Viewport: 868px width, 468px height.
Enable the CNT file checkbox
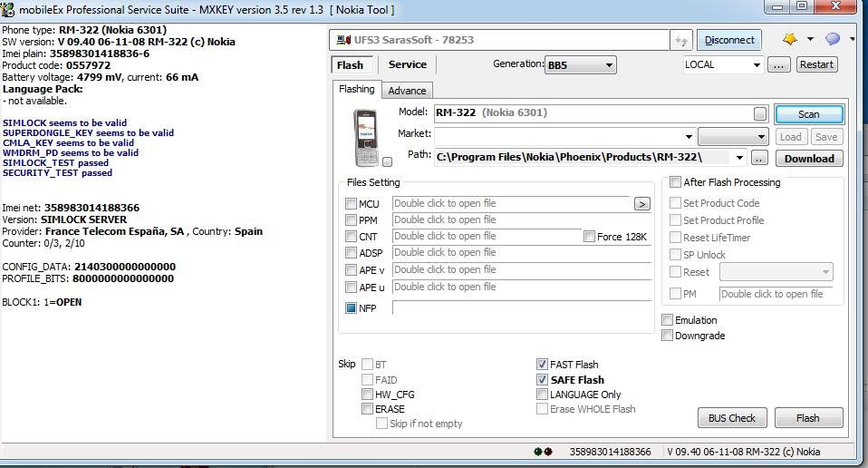(351, 237)
